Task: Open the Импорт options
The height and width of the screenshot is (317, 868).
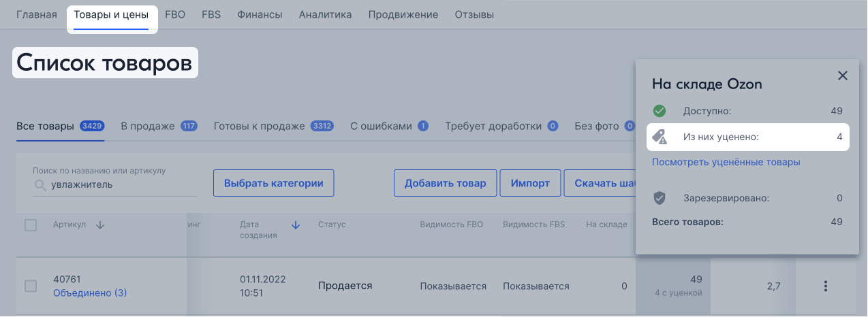Action: (530, 184)
